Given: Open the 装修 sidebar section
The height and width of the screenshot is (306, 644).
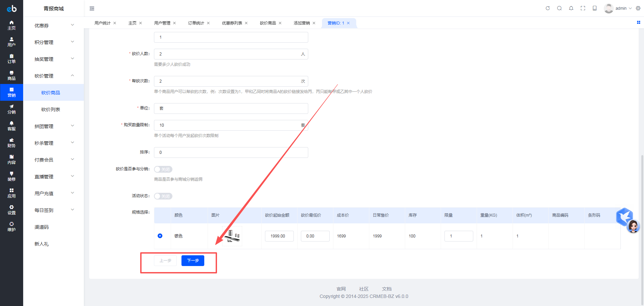Looking at the screenshot, I should pyautogui.click(x=11, y=176).
